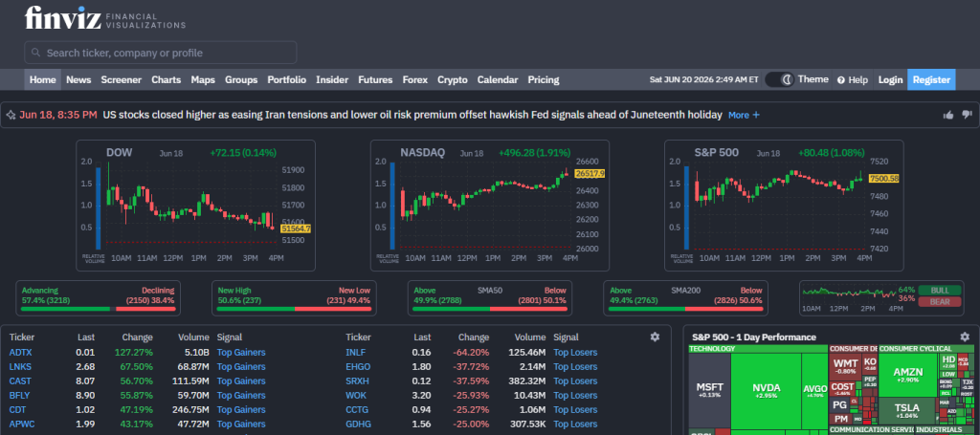Image resolution: width=980 pixels, height=435 pixels.
Task: Open the Home tab
Action: coord(42,80)
